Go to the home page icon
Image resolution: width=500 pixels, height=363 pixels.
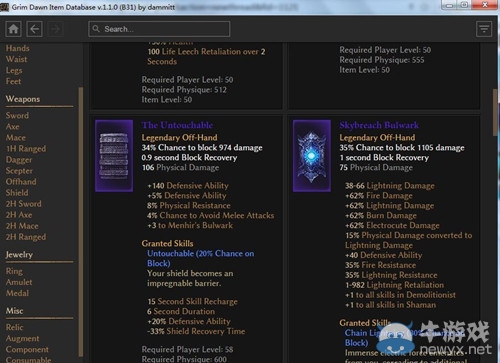point(13,29)
